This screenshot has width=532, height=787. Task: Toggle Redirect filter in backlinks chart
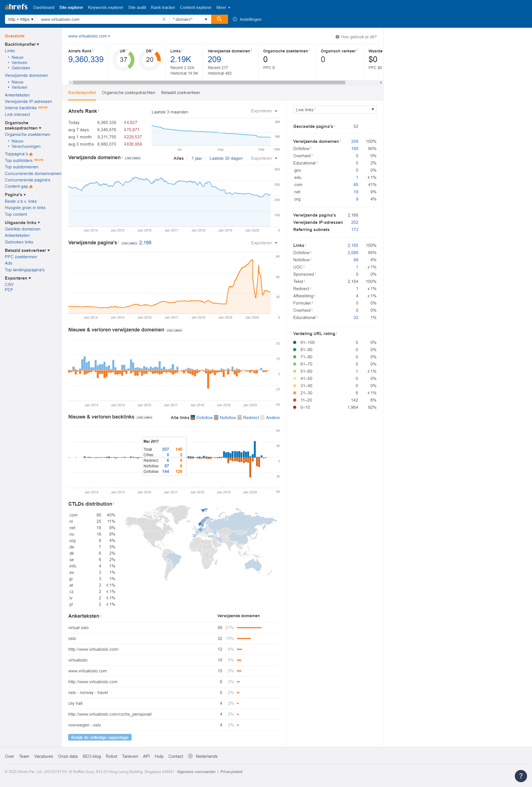[251, 418]
